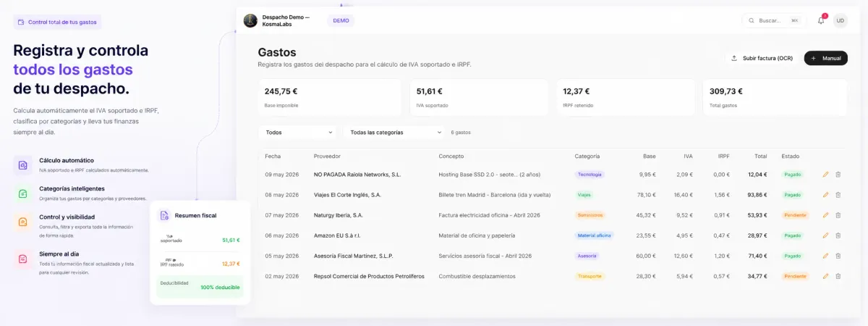
Task: Click the 71,40 € total cell
Action: [757, 256]
